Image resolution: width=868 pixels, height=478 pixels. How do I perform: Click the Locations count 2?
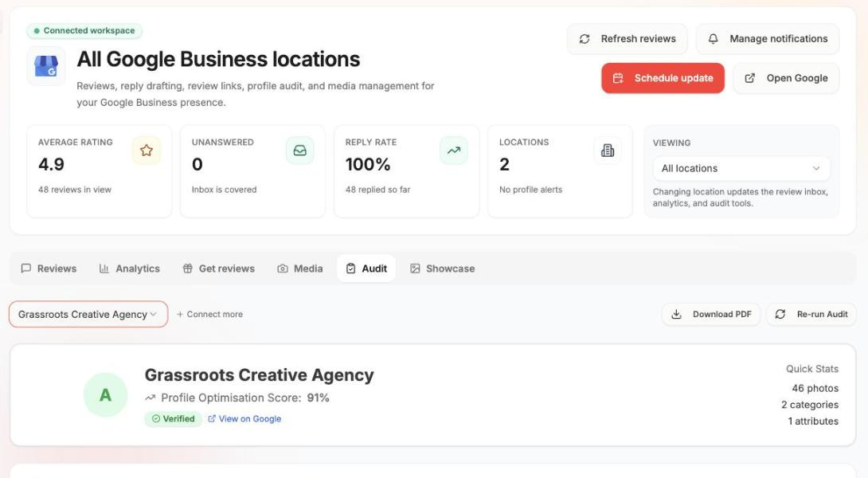click(504, 164)
